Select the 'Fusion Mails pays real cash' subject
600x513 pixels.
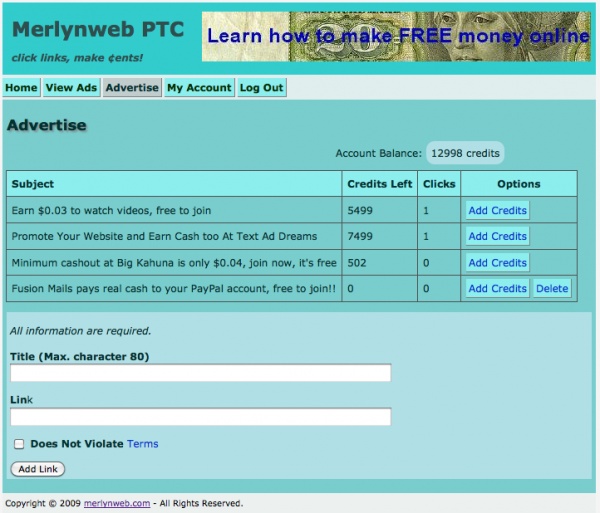[x=173, y=288]
